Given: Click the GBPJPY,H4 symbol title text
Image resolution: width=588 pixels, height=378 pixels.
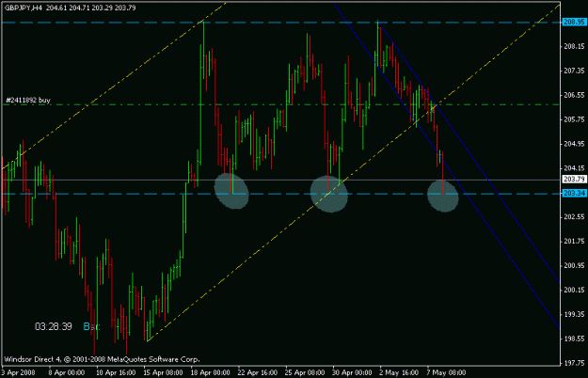Looking at the screenshot, I should (x=24, y=8).
